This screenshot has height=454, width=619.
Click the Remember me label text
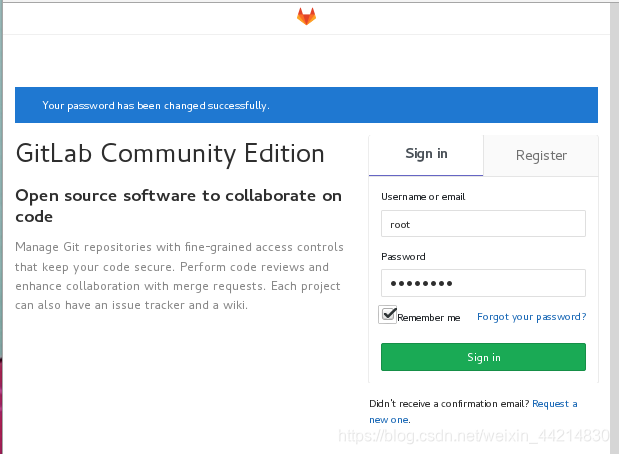click(429, 318)
